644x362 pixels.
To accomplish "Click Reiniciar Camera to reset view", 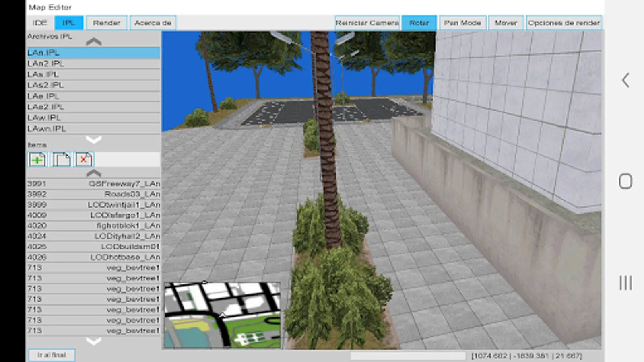I will pyautogui.click(x=367, y=23).
